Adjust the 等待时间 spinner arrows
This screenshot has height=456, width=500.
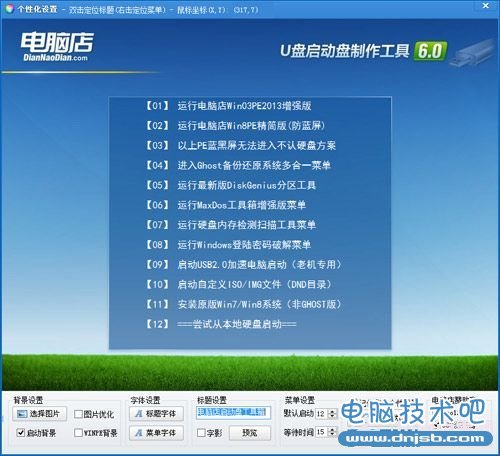click(332, 432)
